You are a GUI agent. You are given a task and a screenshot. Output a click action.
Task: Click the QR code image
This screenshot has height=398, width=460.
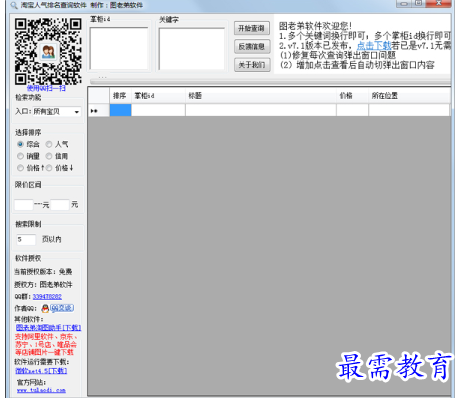(48, 51)
